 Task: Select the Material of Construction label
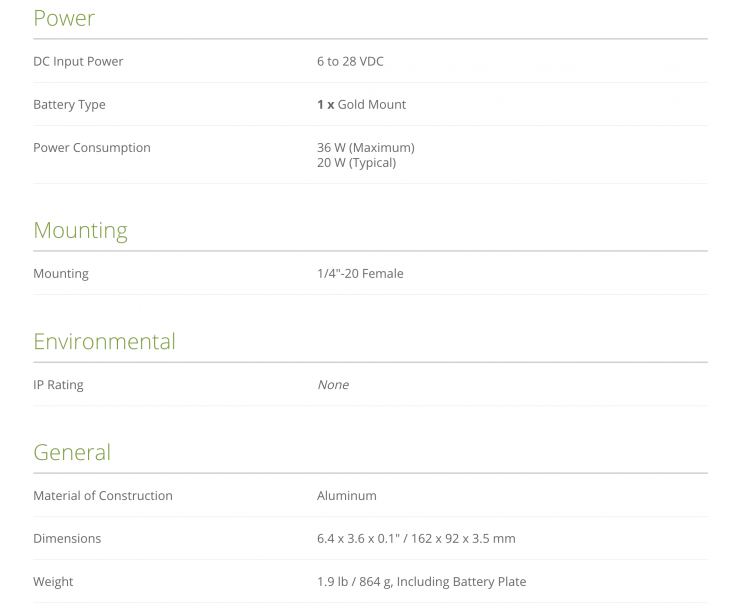click(x=103, y=496)
